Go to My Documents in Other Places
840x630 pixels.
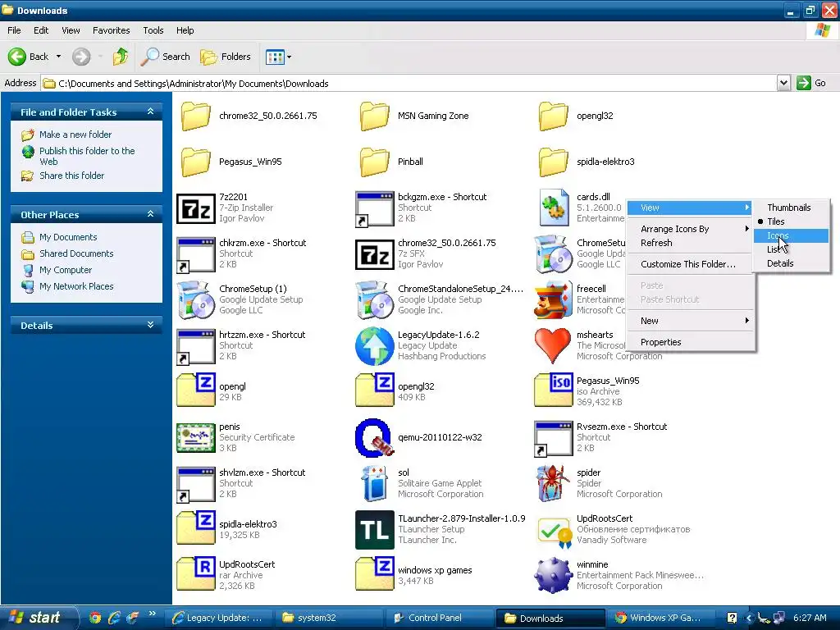click(x=68, y=237)
